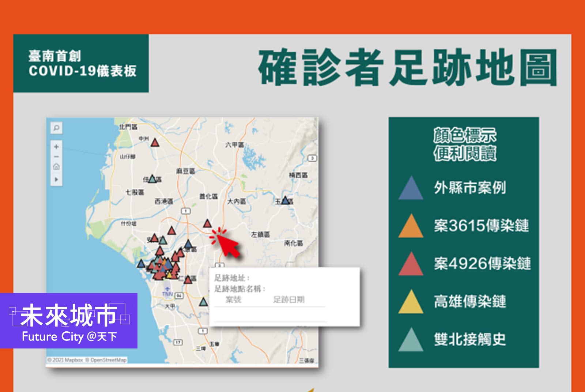Select the 案3615傳染鏈 legend label
585x392 pixels.
click(481, 226)
